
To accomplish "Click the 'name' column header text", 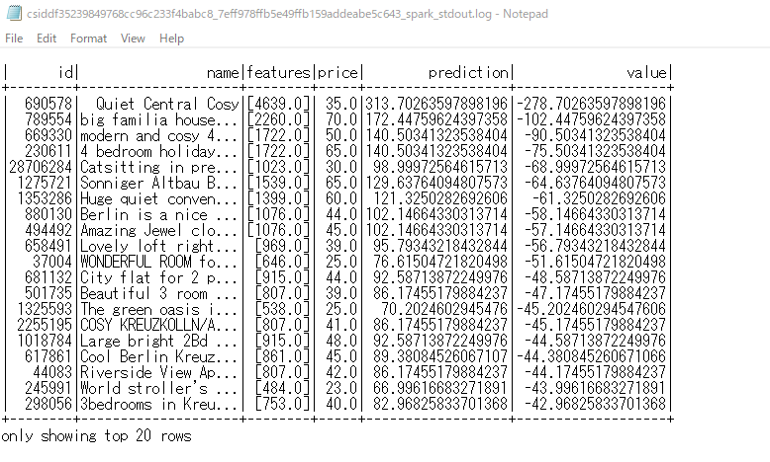I will click(x=223, y=72).
